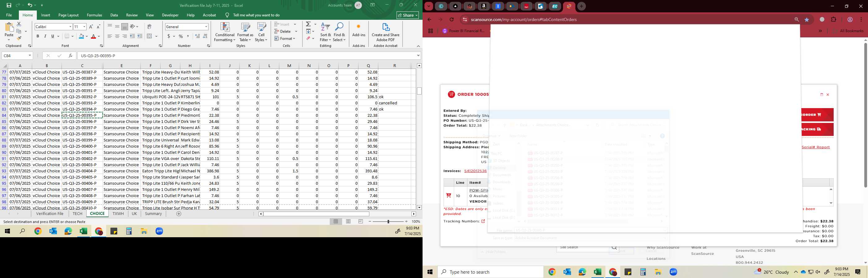Open the Format as Table dropdown
This screenshot has width=868, height=278.
[245, 32]
